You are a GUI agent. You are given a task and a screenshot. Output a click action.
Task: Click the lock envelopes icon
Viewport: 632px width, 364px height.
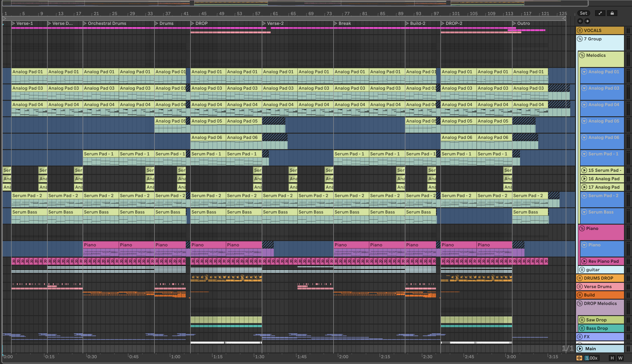click(x=612, y=13)
